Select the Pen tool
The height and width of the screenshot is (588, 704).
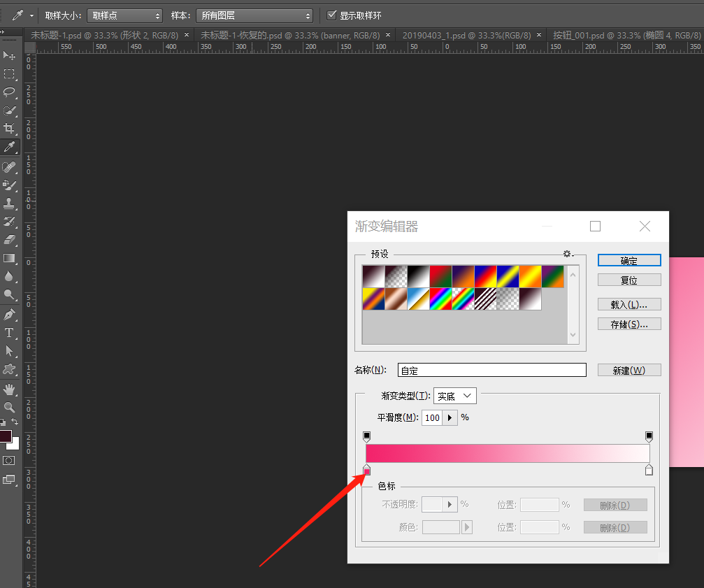click(x=9, y=314)
